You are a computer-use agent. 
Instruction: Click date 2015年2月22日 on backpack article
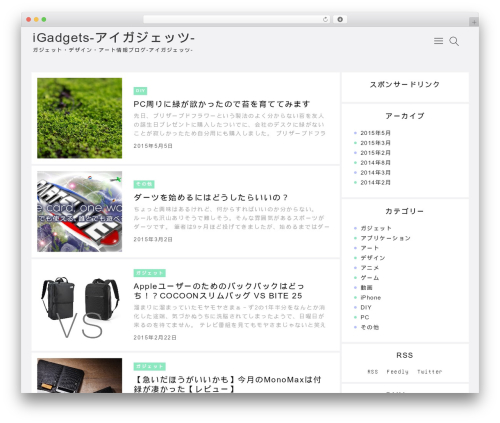155,337
